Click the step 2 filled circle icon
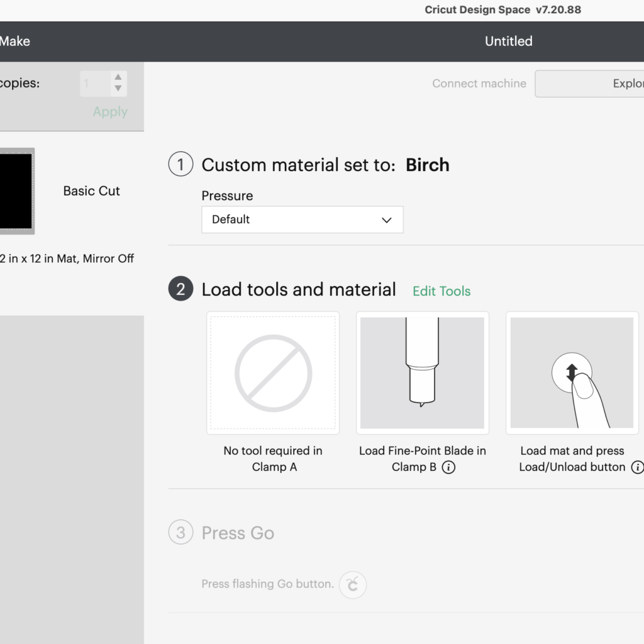 click(180, 289)
